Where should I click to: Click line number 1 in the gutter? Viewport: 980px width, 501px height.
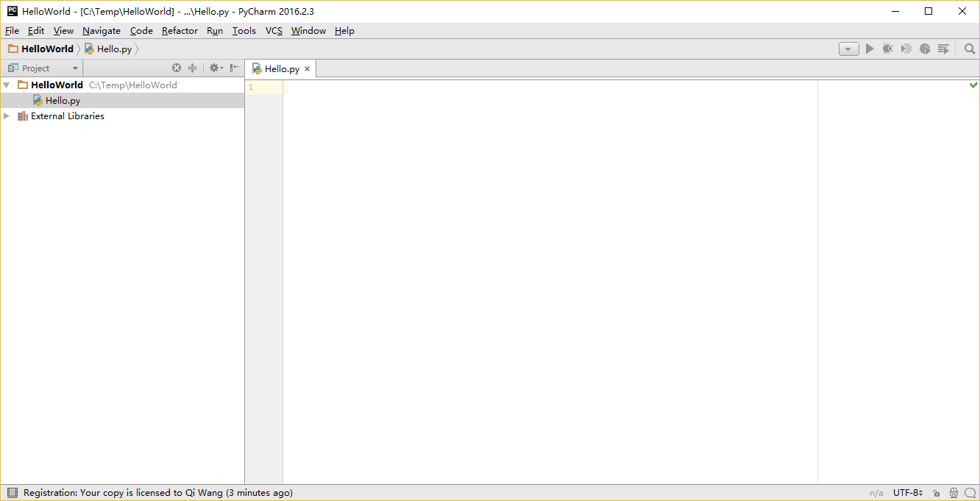point(251,88)
